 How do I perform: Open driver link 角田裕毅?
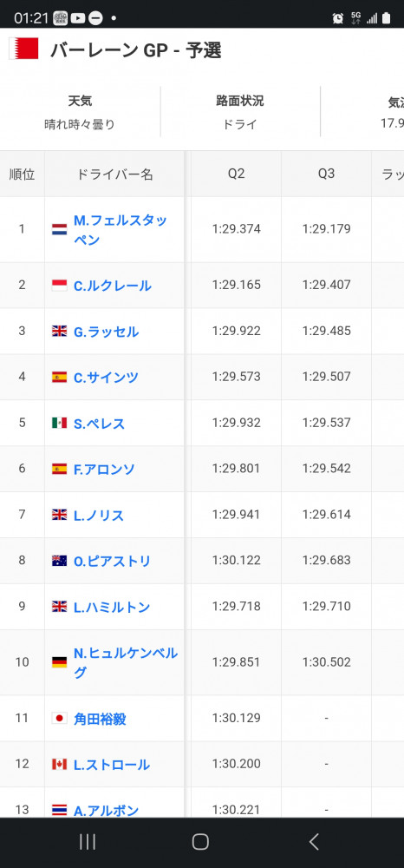[100, 719]
